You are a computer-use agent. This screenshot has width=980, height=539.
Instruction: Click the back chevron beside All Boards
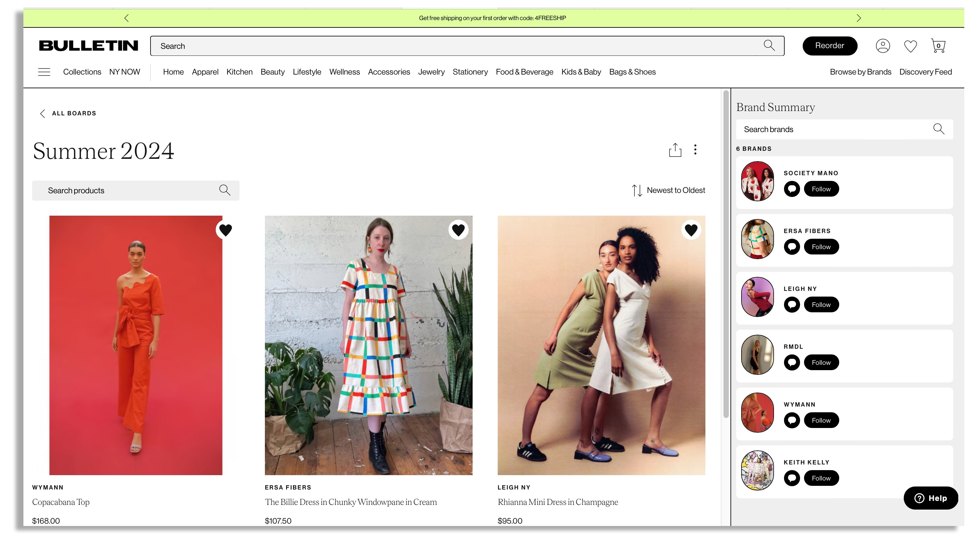[42, 113]
